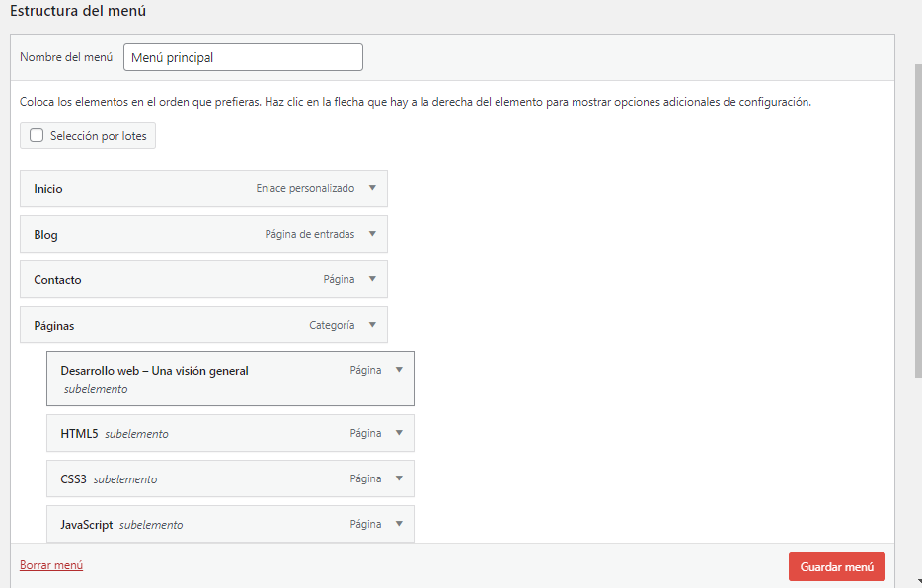The image size is (922, 588).
Task: Click the Nombre del menú input field
Action: click(243, 57)
